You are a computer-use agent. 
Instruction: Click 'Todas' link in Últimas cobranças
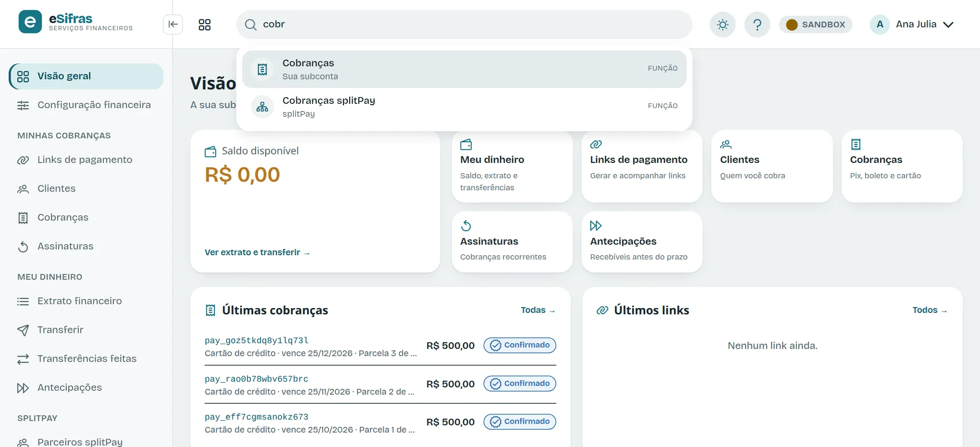(x=538, y=310)
